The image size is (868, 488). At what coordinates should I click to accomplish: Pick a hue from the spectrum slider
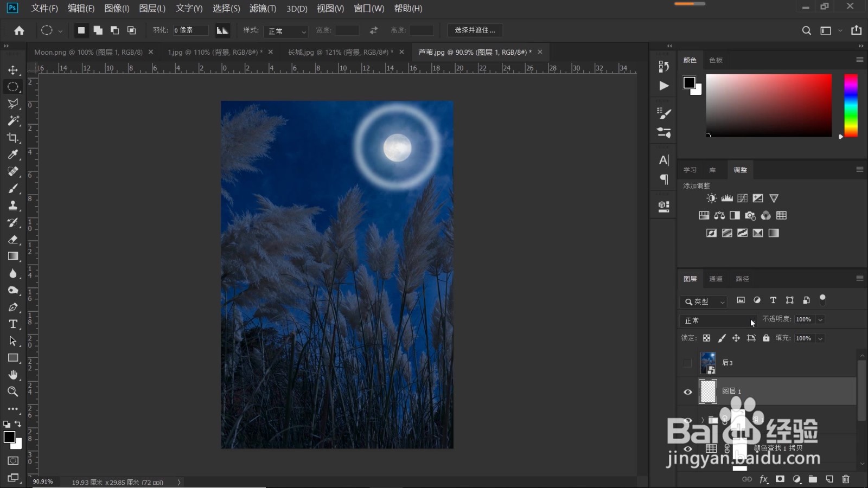(x=851, y=106)
